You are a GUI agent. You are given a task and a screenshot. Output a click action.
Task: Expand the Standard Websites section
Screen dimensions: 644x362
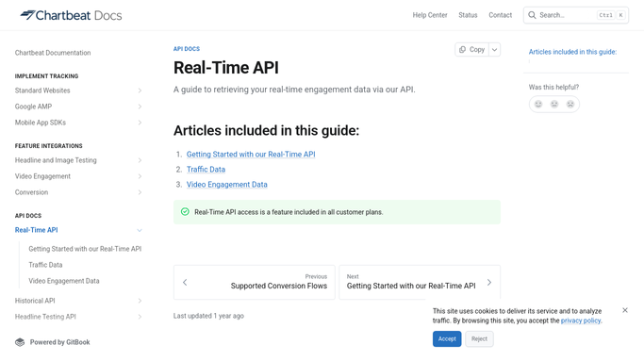click(140, 90)
